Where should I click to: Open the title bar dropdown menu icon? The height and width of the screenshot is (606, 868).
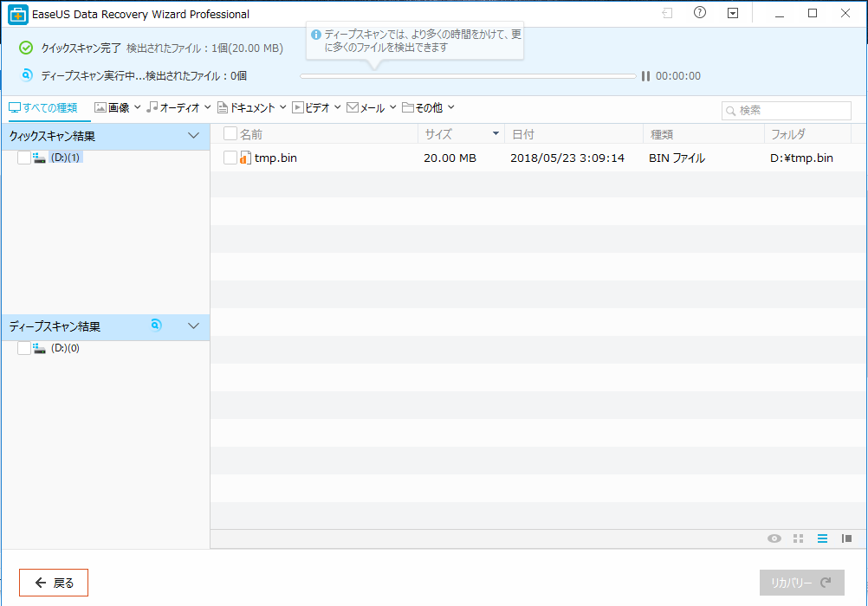click(733, 13)
